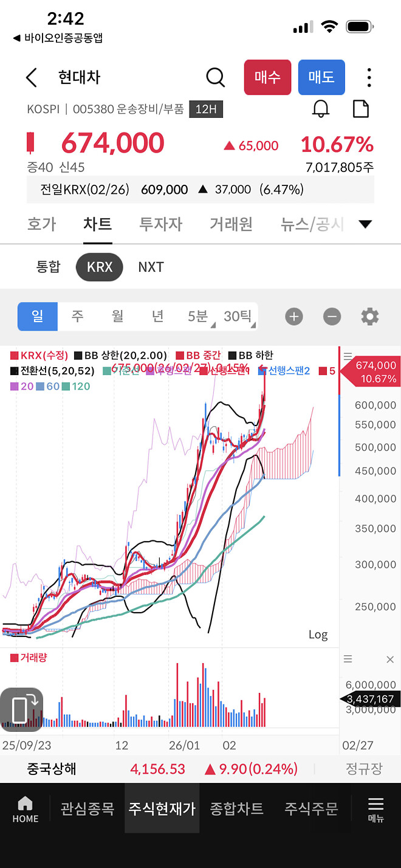This screenshot has height=868, width=401.
Task: Open the three-dot overflow menu icon
Action: 369,77
